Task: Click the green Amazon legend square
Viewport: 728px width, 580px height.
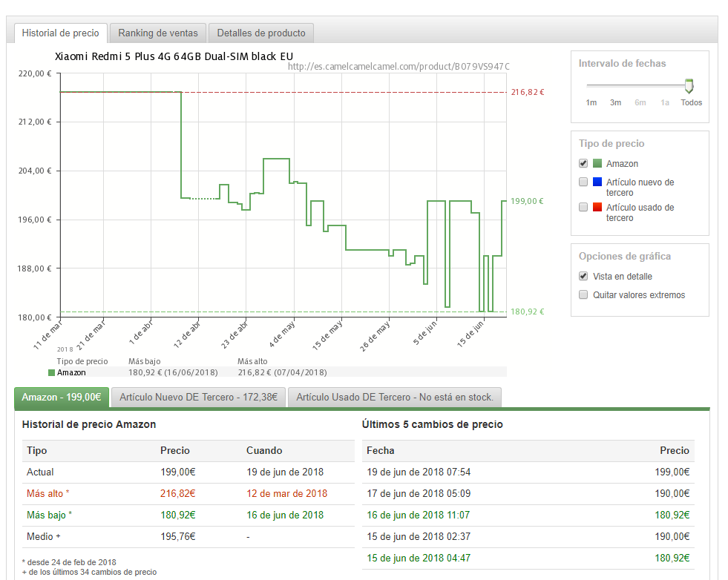Action: pos(51,372)
